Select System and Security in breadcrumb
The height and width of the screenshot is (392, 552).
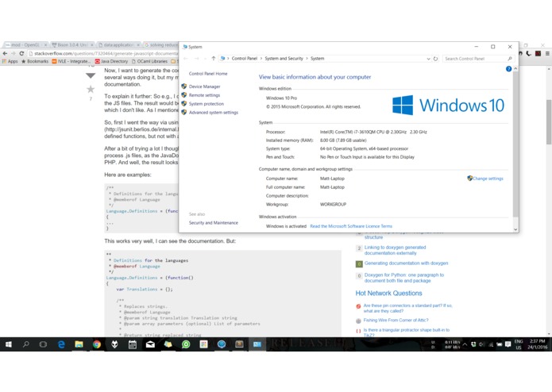click(284, 59)
